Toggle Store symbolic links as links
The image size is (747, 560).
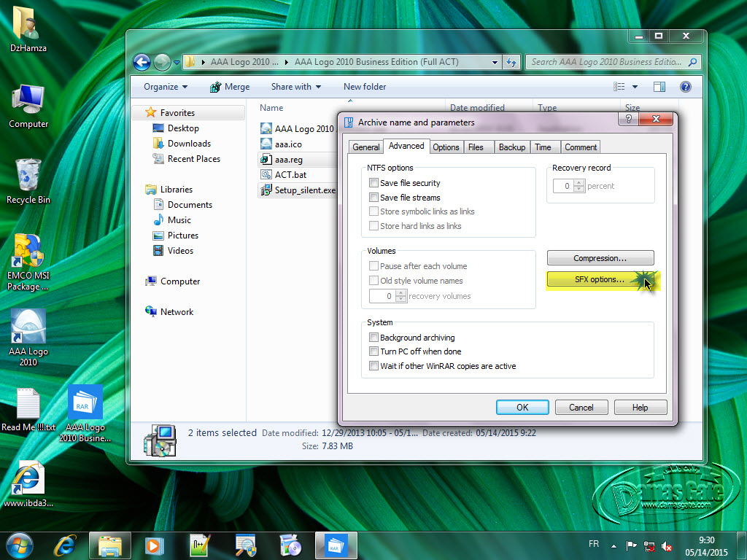[x=373, y=211]
